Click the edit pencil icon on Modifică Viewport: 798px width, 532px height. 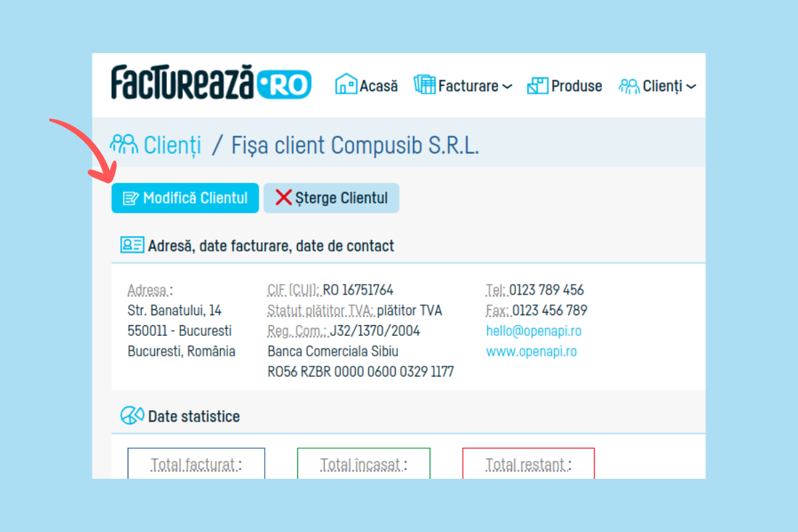[131, 198]
